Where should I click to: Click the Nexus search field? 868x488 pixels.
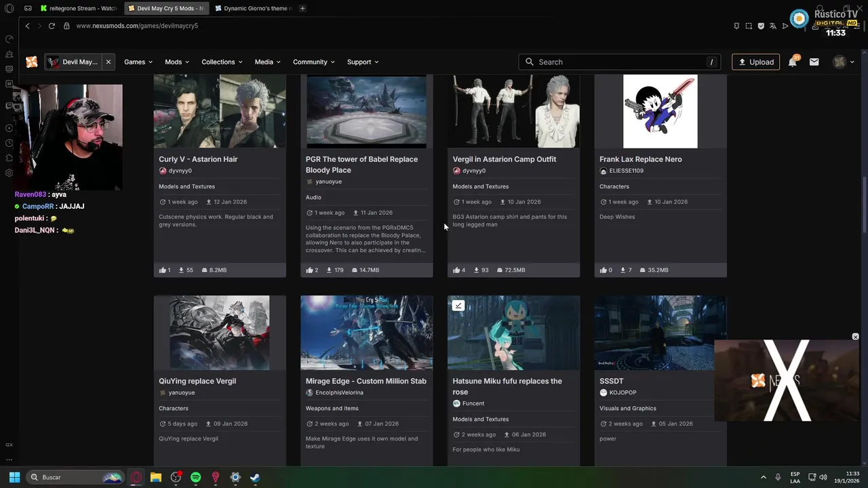tap(620, 62)
